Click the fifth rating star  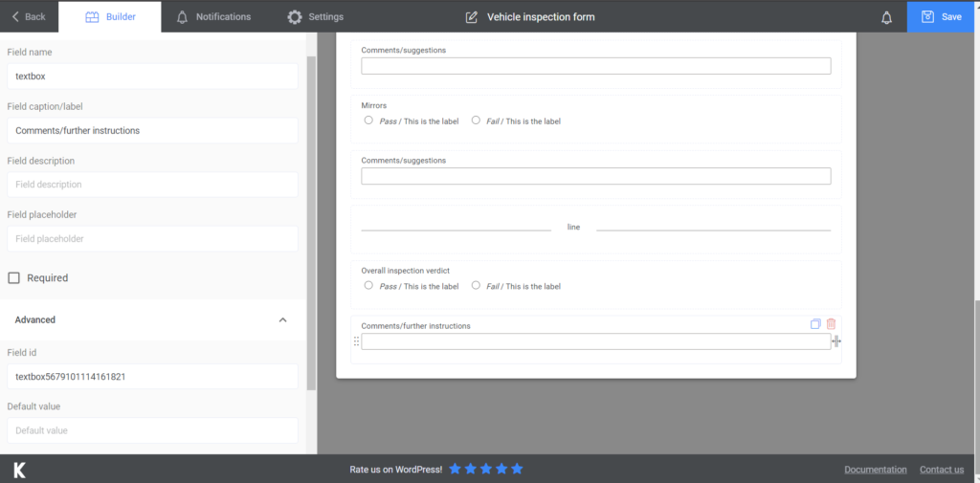(517, 469)
